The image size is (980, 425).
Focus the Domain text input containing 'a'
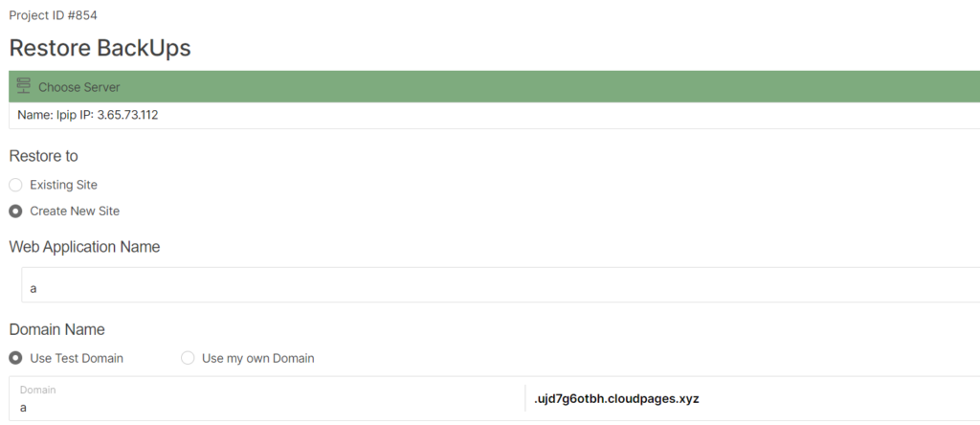point(268,399)
